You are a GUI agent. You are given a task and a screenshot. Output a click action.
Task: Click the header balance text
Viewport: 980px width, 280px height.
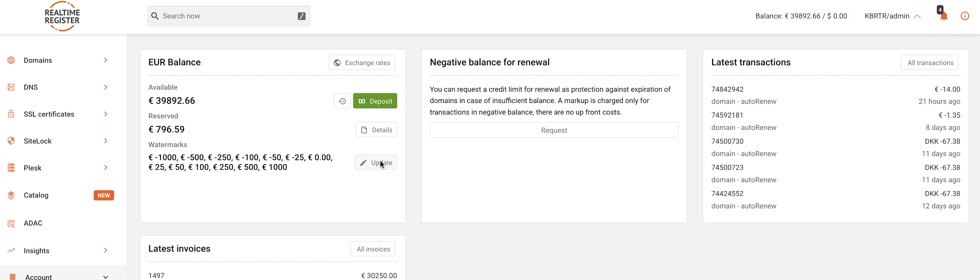801,16
